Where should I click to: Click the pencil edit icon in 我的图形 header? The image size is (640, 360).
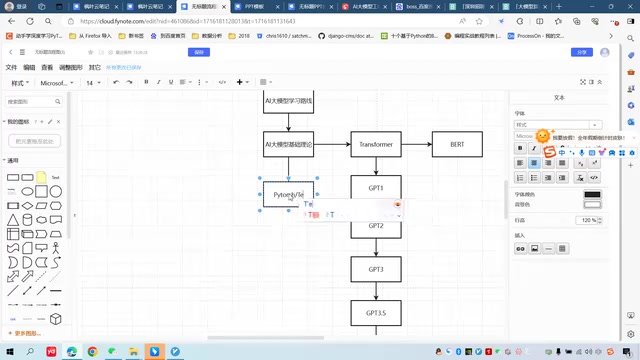click(50, 122)
